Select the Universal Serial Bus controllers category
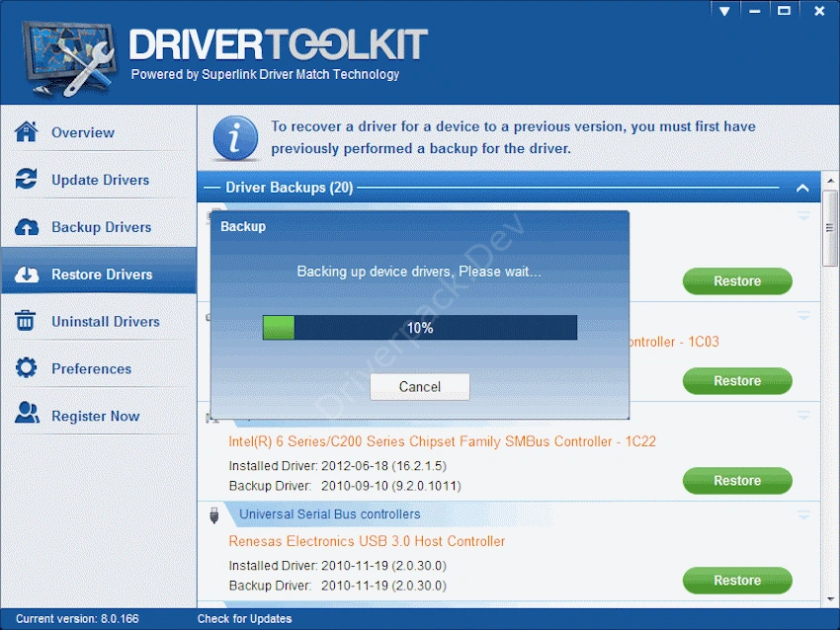Screen dimensions: 840x630 coord(329,513)
